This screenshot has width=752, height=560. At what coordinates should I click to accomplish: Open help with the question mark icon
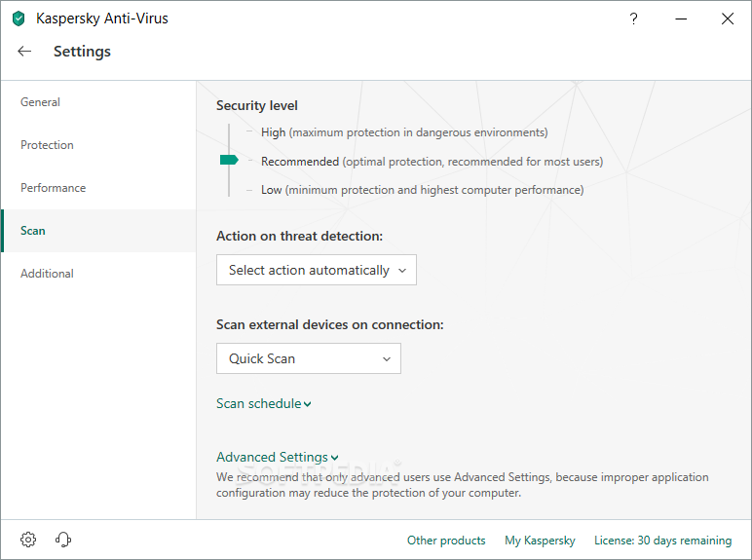[x=633, y=19]
